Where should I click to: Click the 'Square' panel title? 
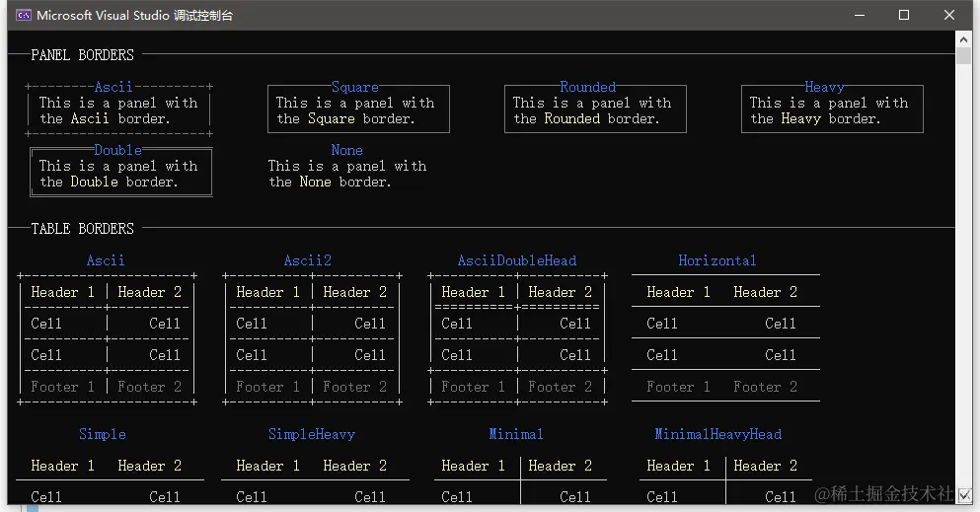pos(355,87)
